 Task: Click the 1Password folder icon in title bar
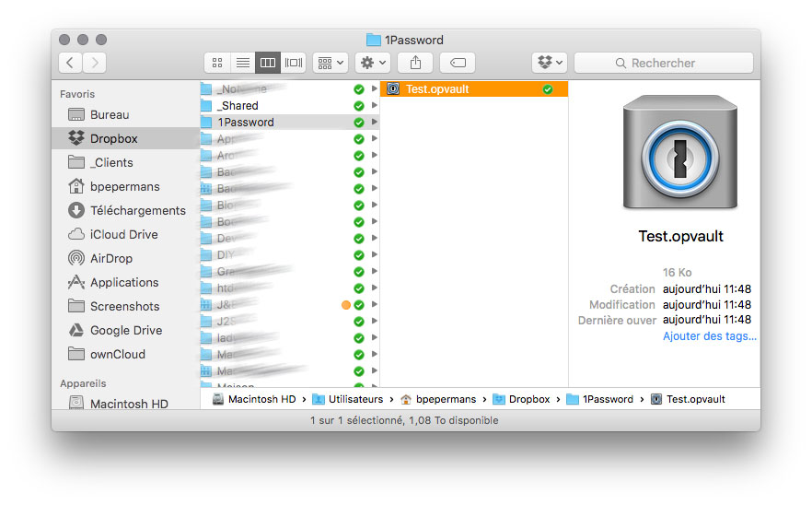coord(374,40)
